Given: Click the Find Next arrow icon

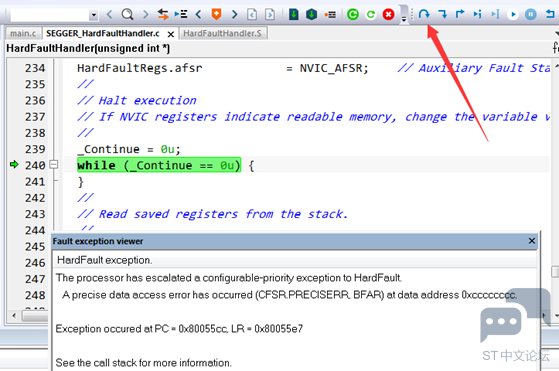Looking at the screenshot, I should (x=145, y=15).
